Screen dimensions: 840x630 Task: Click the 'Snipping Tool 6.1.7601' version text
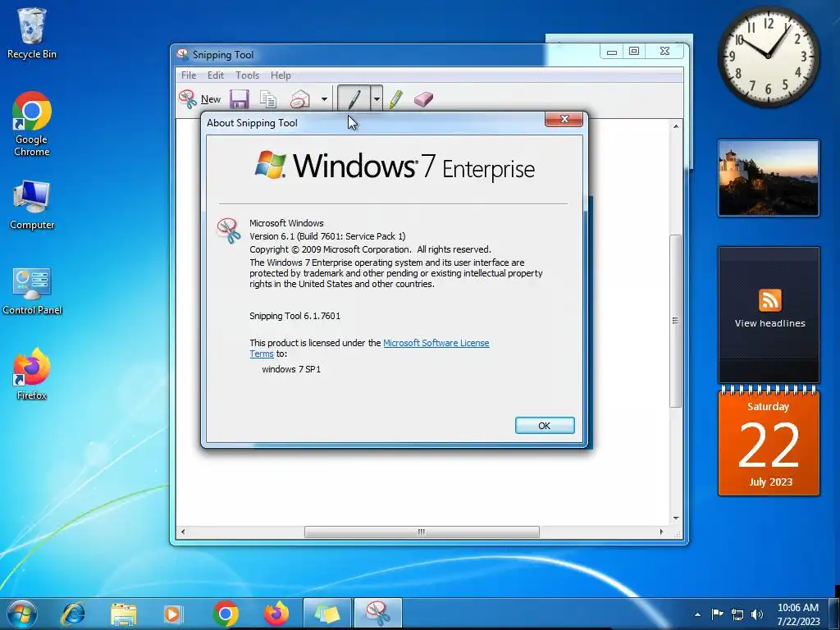(x=294, y=316)
